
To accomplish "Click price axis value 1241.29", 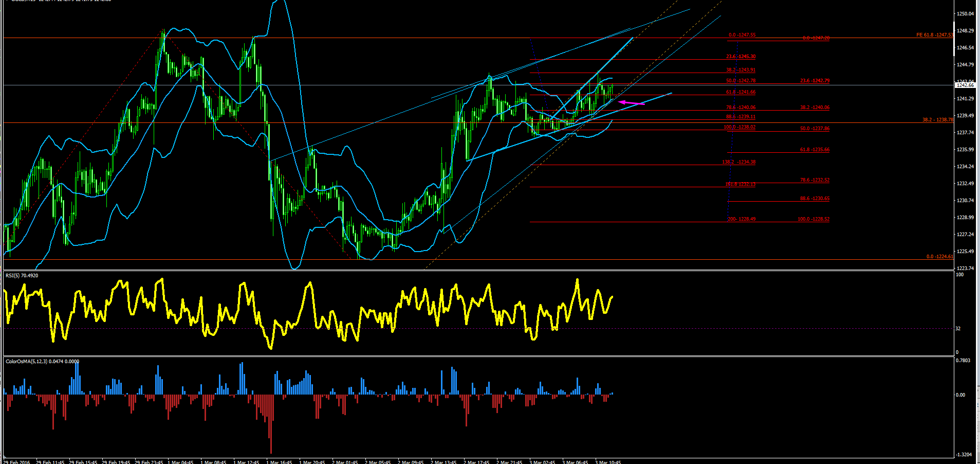I will (966, 99).
